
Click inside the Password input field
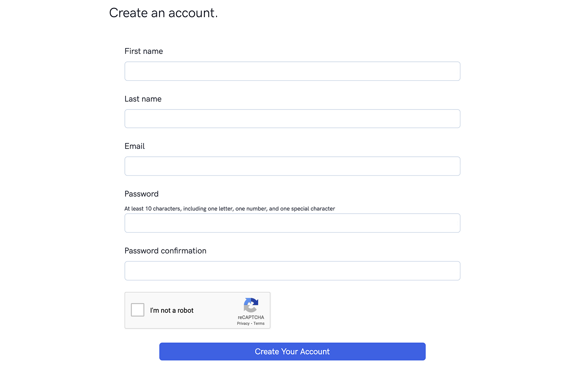[292, 223]
